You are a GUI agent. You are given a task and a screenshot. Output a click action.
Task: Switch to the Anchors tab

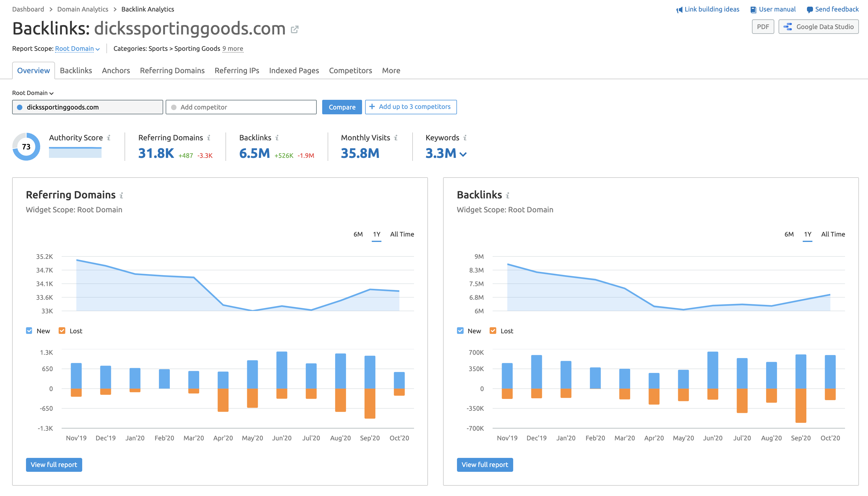(x=115, y=70)
